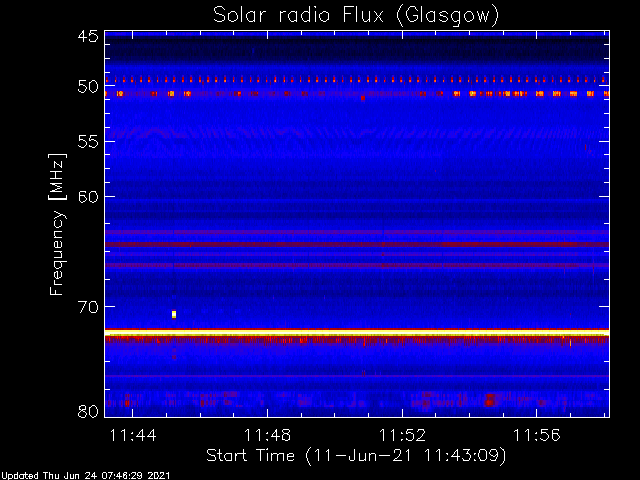Click the 45 frequency tick label
Viewport: 640px width, 480px height.
tap(88, 36)
